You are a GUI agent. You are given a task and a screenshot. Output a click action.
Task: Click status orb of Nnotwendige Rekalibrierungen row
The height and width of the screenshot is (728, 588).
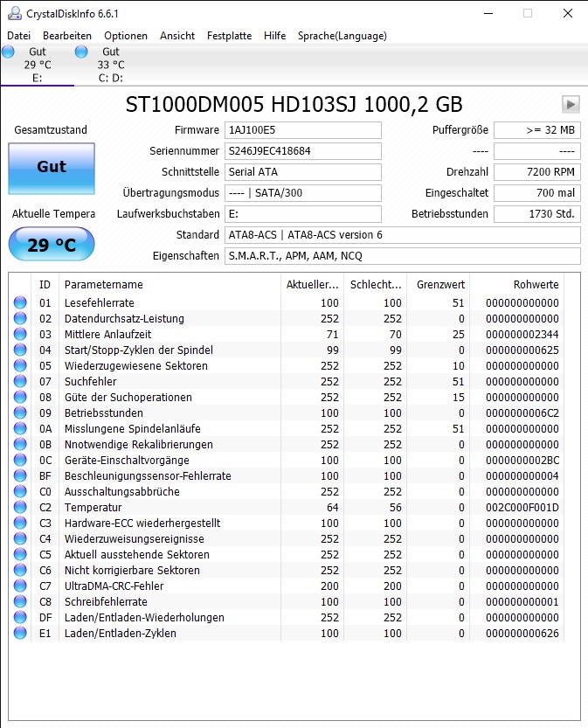[x=20, y=444]
